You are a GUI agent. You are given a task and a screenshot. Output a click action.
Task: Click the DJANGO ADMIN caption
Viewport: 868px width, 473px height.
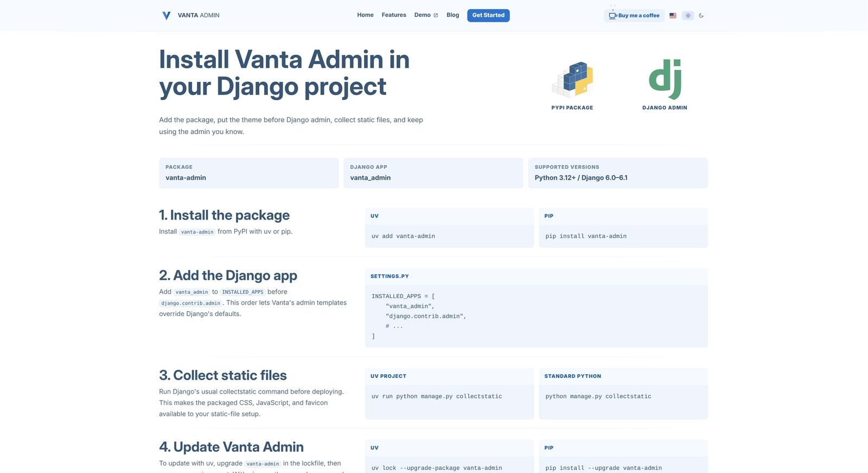click(x=665, y=108)
